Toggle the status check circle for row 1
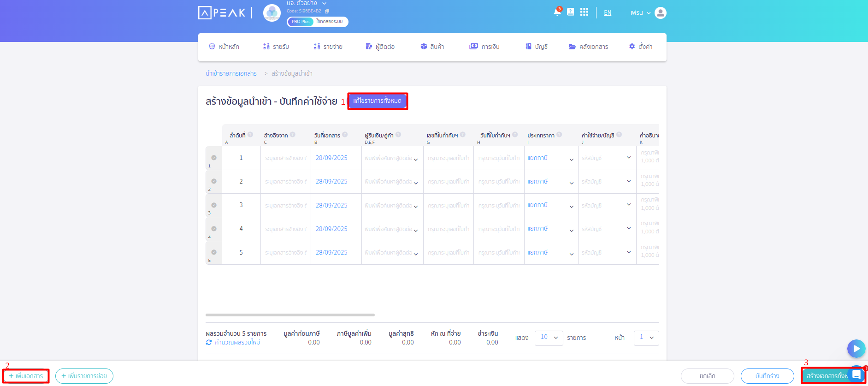The height and width of the screenshot is (386, 868). point(214,158)
